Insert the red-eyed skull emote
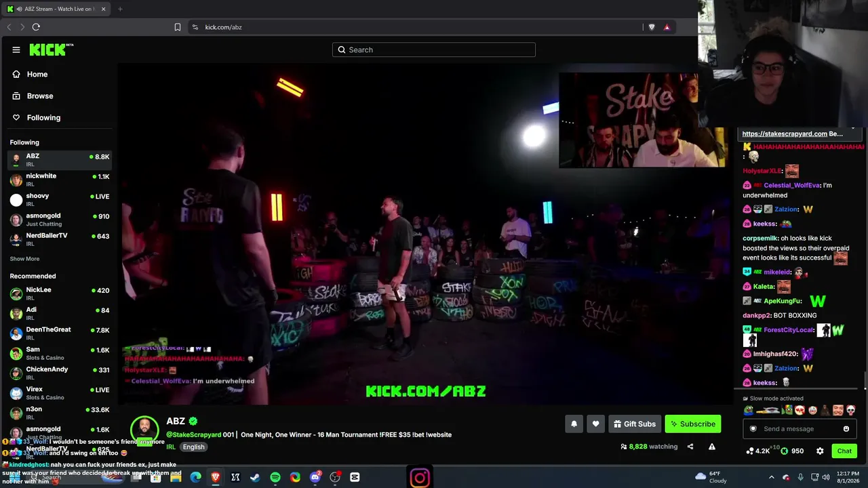The height and width of the screenshot is (488, 868). [851, 410]
